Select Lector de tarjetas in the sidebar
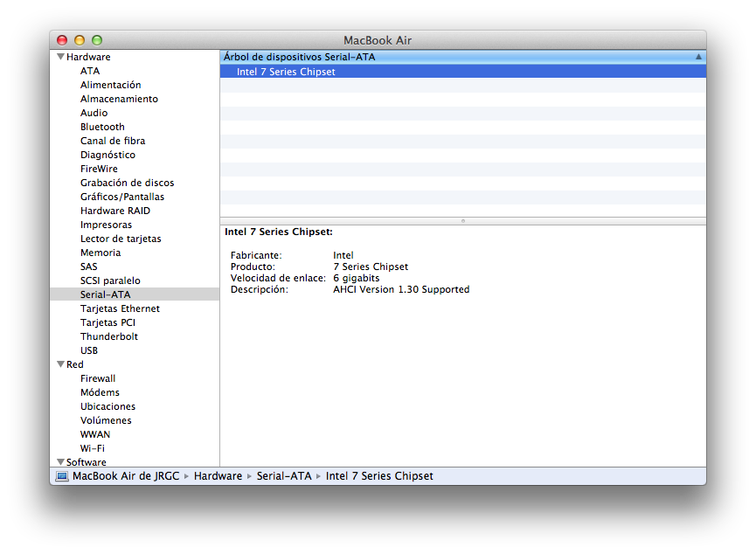The height and width of the screenshot is (554, 756). tap(121, 239)
